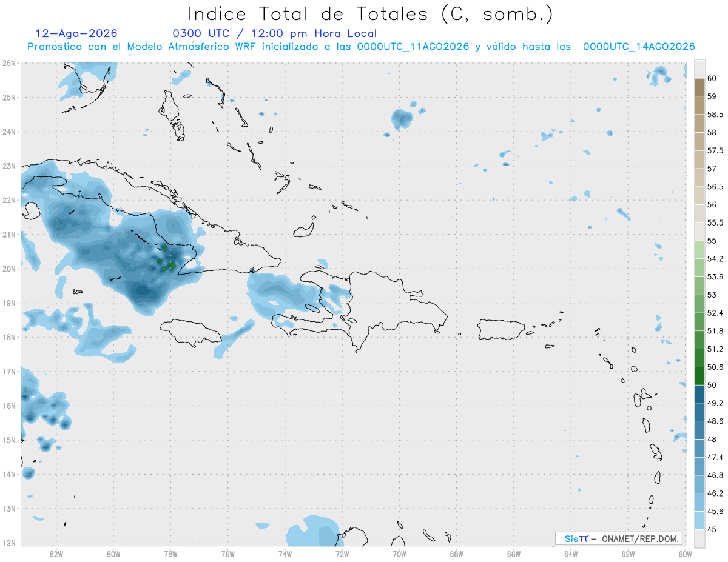Click legend value "45.6"
The height and width of the screenshot is (562, 728).
715,512
